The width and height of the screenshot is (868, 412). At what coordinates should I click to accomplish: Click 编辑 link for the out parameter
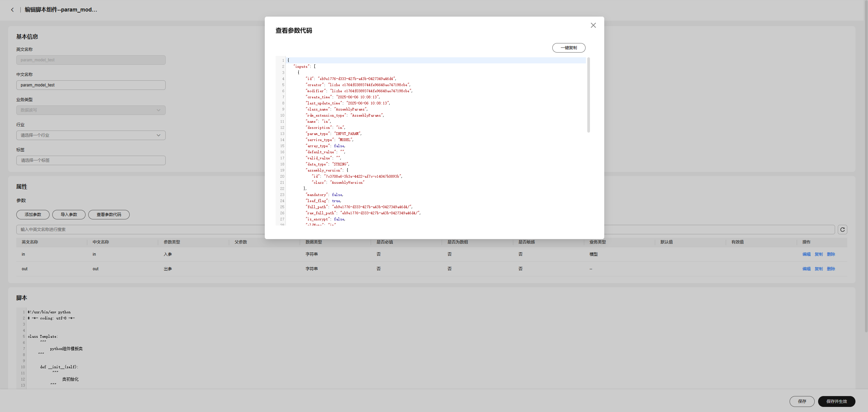click(x=806, y=269)
